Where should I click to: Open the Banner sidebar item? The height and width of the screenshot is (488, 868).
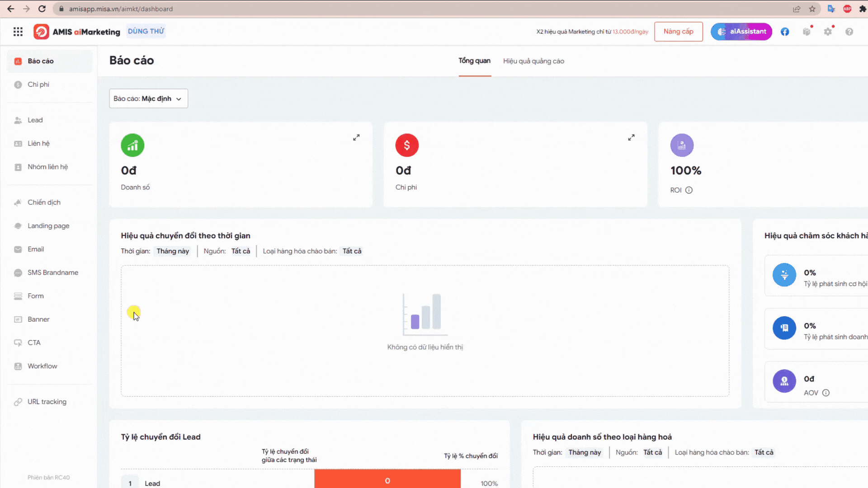coord(50,319)
